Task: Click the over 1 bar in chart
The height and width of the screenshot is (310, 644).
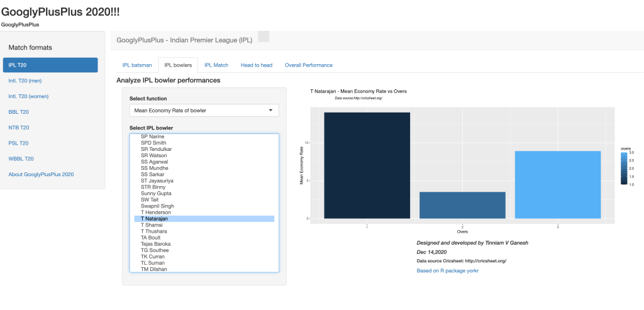Action: pos(367,165)
